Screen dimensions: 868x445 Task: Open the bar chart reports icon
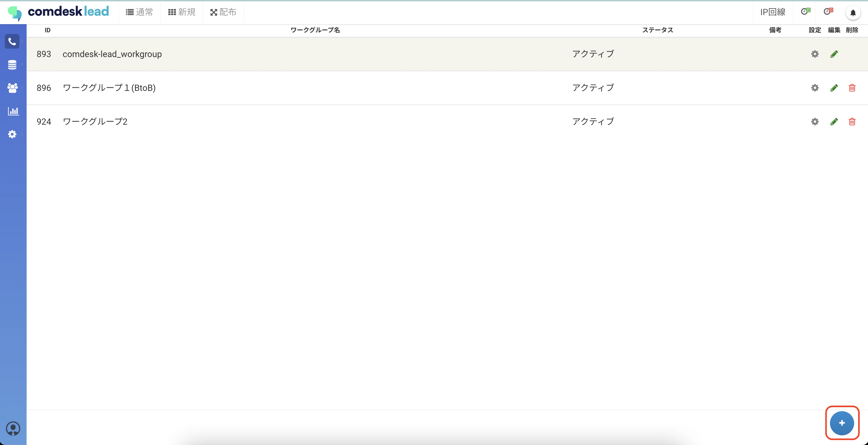pyautogui.click(x=13, y=111)
